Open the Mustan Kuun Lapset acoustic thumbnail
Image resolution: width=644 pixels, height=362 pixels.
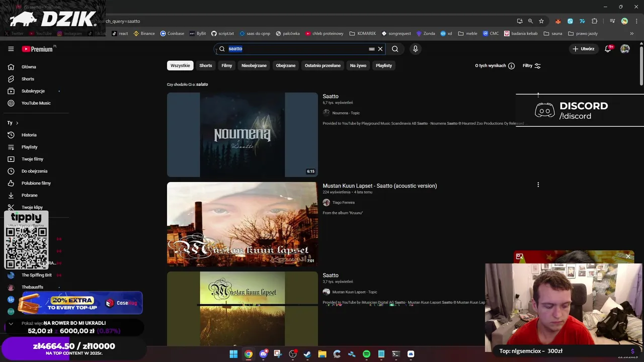tap(243, 224)
